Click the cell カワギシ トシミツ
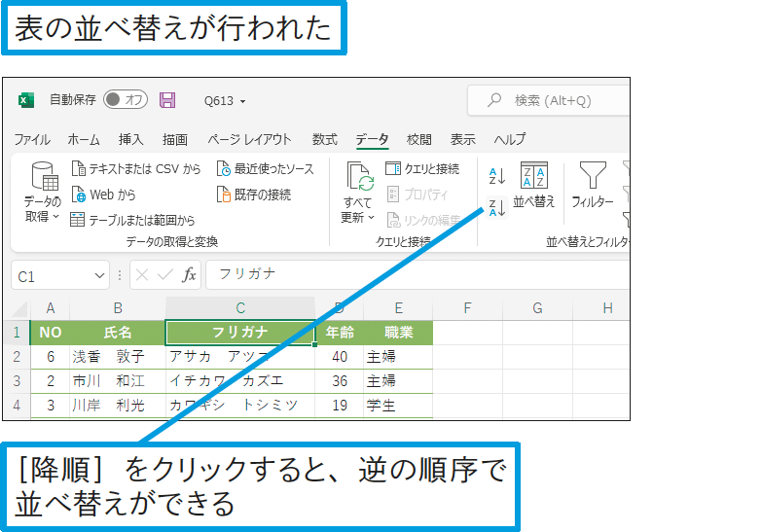Screen dimensions: 762x532 [x=240, y=406]
